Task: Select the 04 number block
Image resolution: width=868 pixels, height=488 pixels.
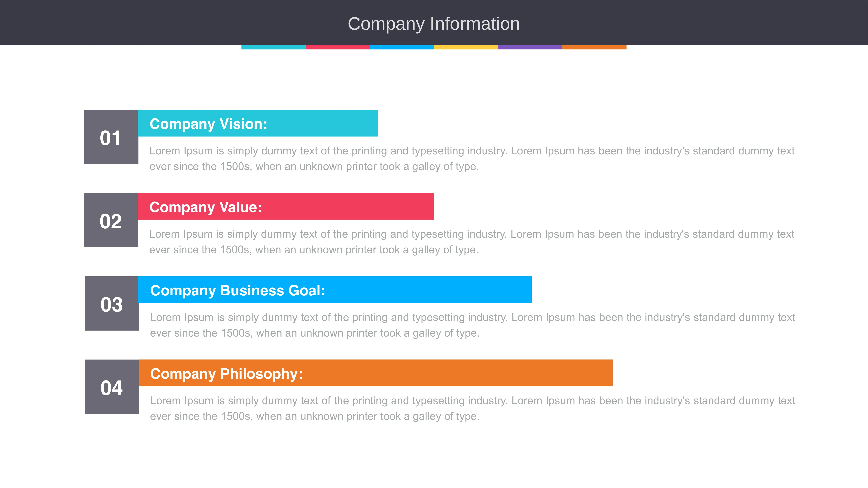Action: [111, 387]
